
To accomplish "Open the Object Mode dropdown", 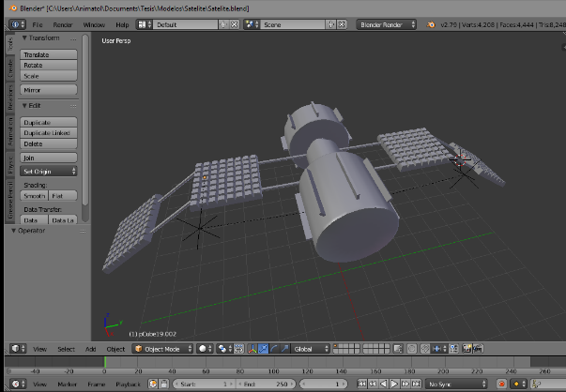I will [162, 349].
